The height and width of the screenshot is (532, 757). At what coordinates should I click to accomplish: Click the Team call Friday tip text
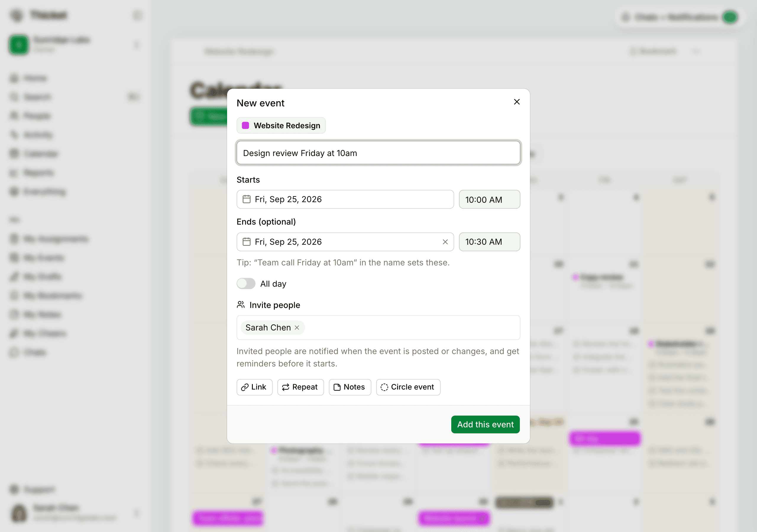(x=343, y=263)
